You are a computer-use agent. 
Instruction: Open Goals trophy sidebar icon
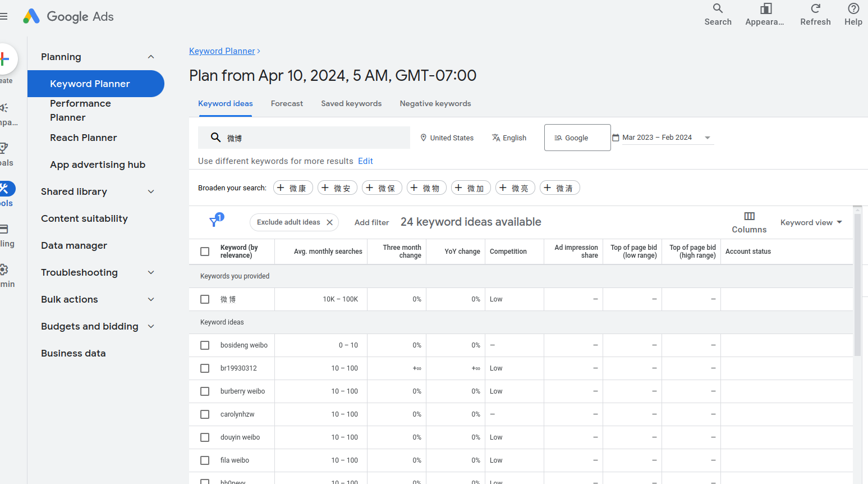pyautogui.click(x=4, y=148)
